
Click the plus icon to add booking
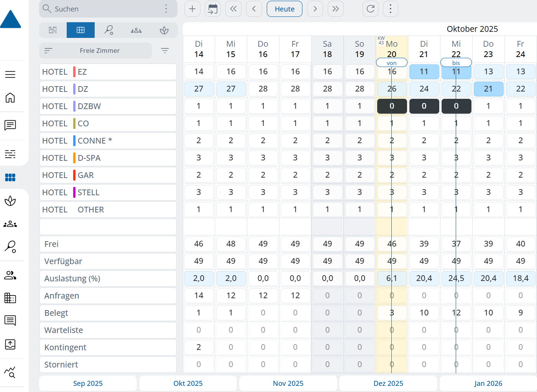click(192, 9)
